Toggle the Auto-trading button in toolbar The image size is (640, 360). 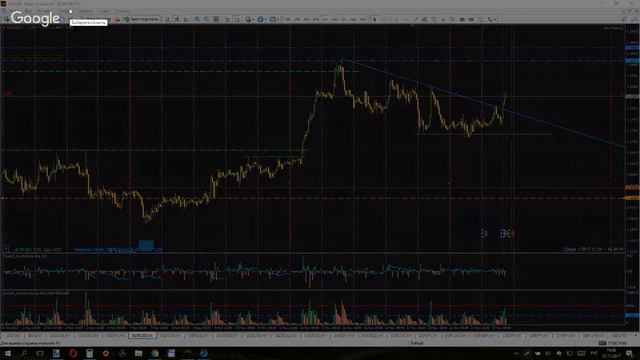coord(141,19)
